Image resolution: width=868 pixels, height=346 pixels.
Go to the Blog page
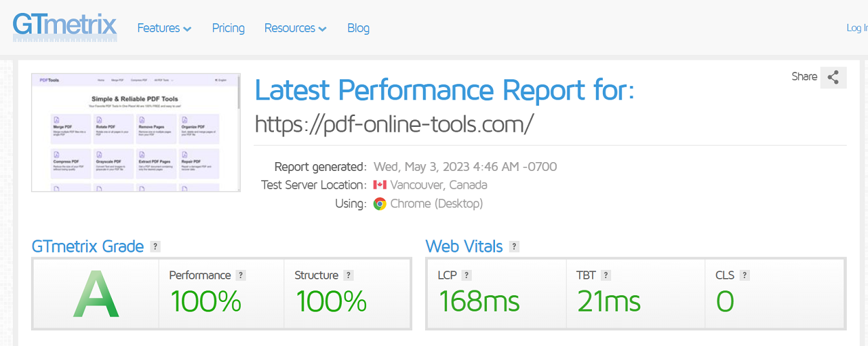pyautogui.click(x=358, y=28)
